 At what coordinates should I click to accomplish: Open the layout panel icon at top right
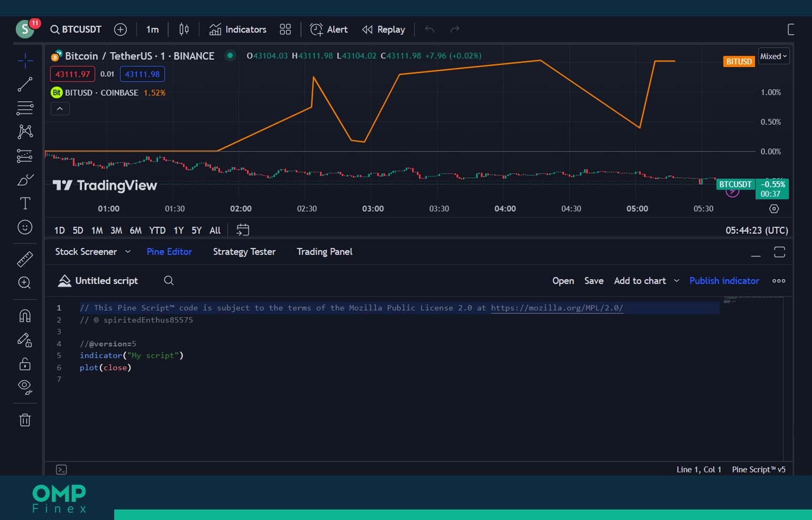(791, 29)
